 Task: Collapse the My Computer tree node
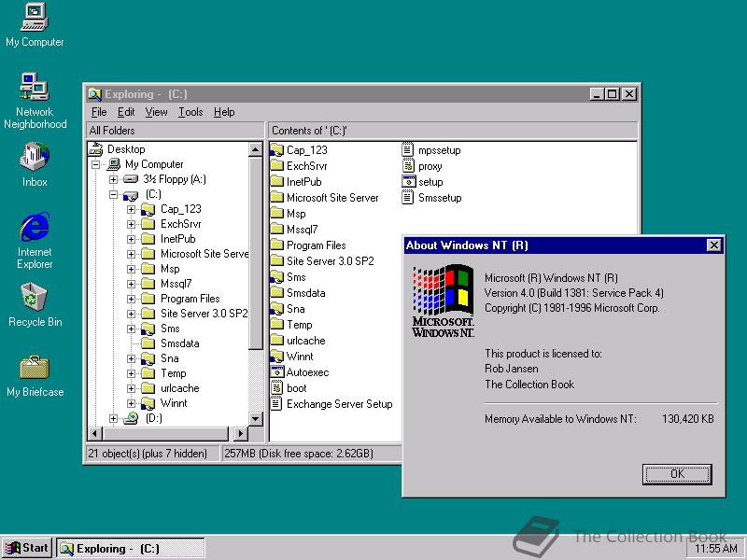(x=96, y=165)
